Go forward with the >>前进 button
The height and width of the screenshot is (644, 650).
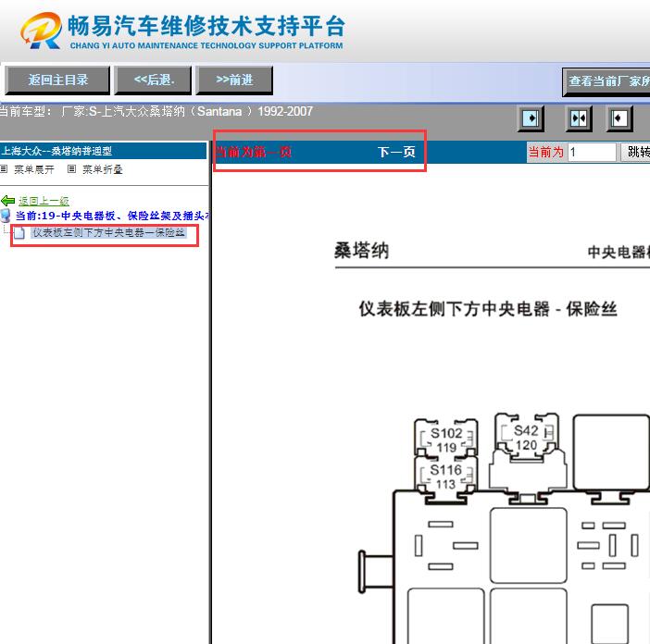coord(234,80)
